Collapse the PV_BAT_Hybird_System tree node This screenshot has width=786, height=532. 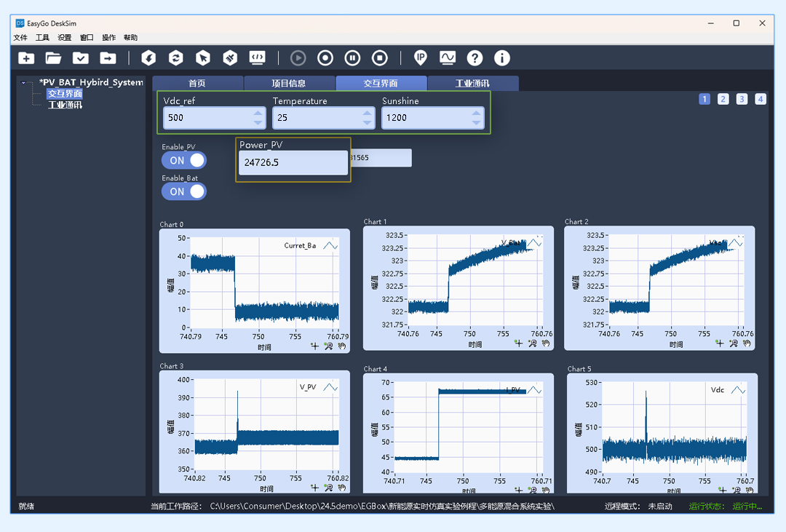23,83
